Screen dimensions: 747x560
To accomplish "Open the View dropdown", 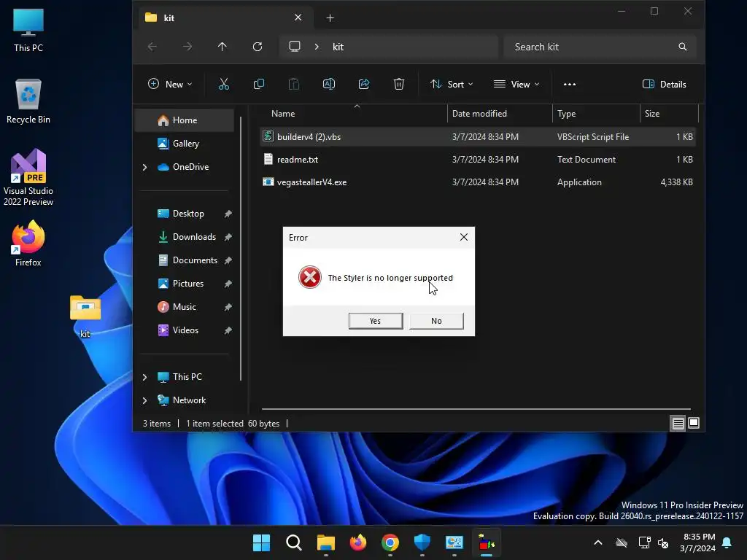I will pyautogui.click(x=516, y=85).
